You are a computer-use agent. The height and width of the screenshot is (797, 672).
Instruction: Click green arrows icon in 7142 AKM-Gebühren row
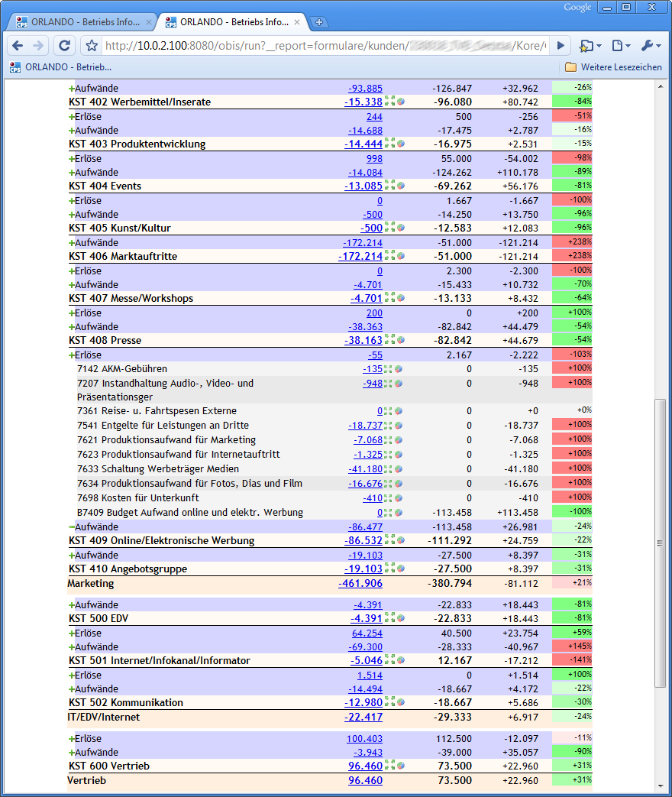tap(388, 369)
